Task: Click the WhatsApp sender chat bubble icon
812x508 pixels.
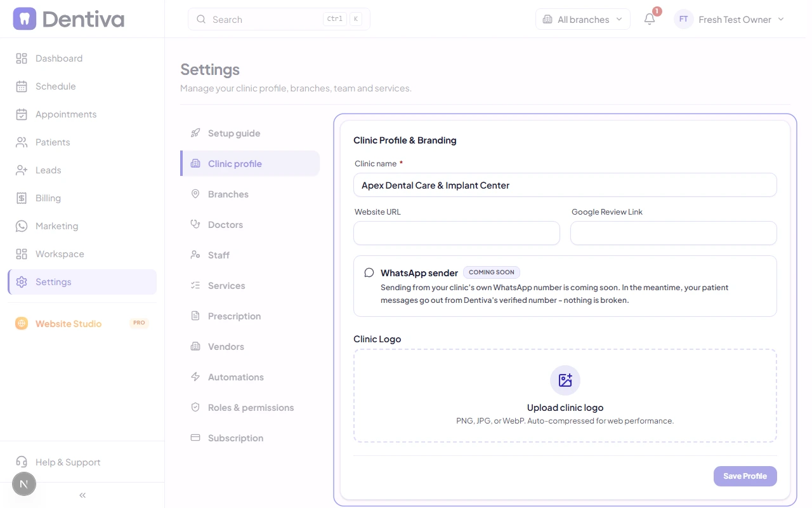Action: point(369,273)
